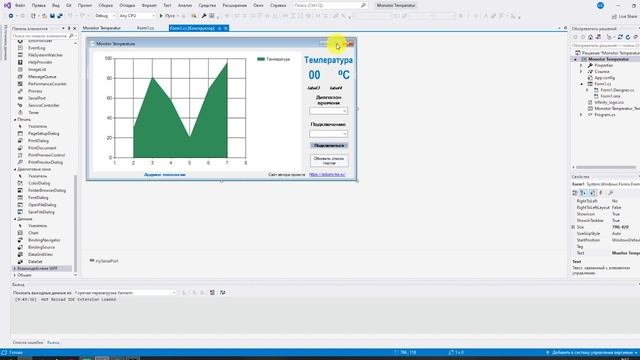Select the Timer toolbox component
640x360 pixels.
point(33,112)
